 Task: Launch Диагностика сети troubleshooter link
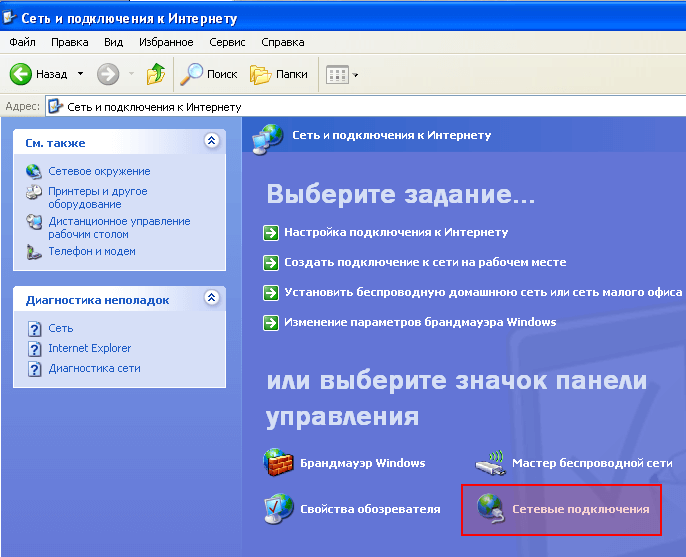click(94, 368)
